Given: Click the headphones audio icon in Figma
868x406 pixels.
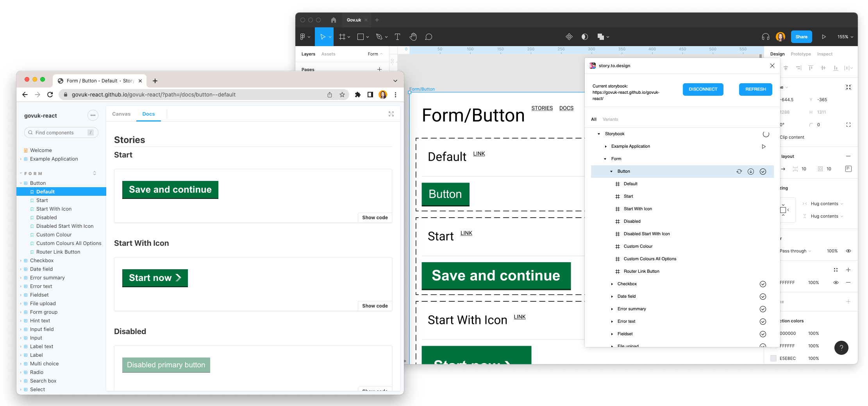Looking at the screenshot, I should (766, 37).
